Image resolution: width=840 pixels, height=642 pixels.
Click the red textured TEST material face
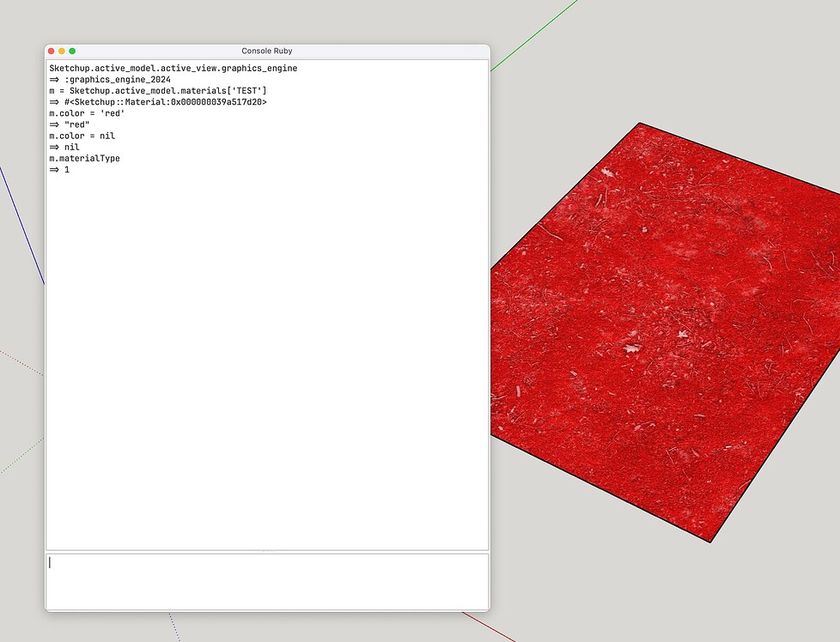click(670, 326)
